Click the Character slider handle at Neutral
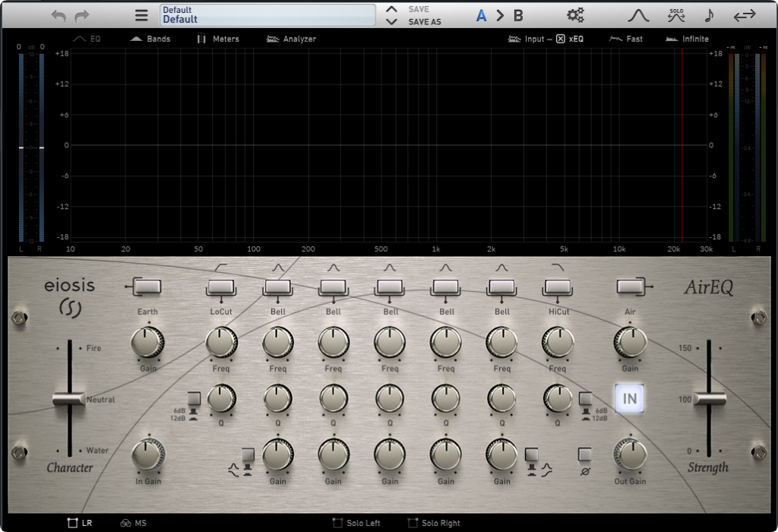This screenshot has width=778, height=532. coord(69,398)
